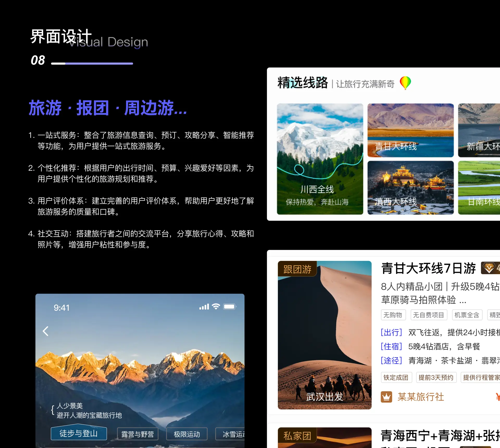500x448 pixels.
Task: Click the 9:41 time in status bar
Action: pyautogui.click(x=61, y=308)
